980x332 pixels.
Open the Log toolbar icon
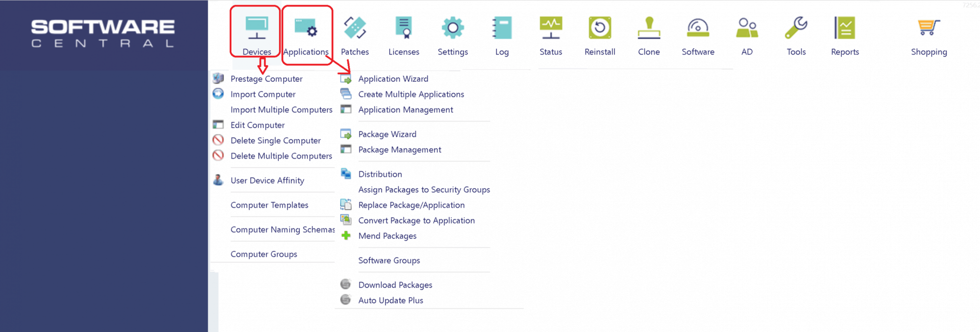point(502,28)
